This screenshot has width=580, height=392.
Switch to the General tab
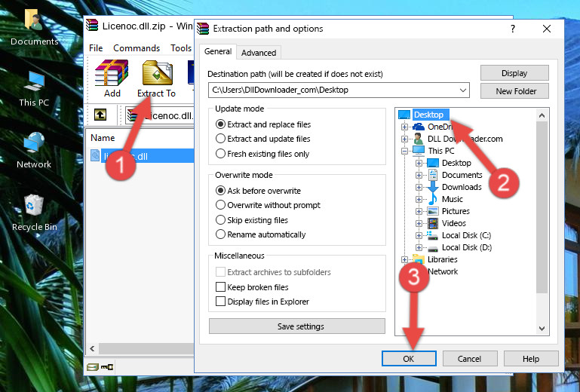[218, 52]
